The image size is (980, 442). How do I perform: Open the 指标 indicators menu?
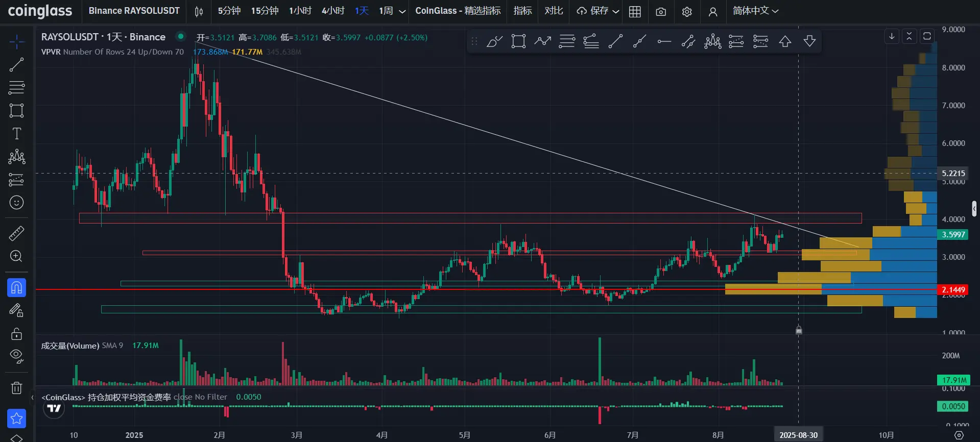[522, 11]
